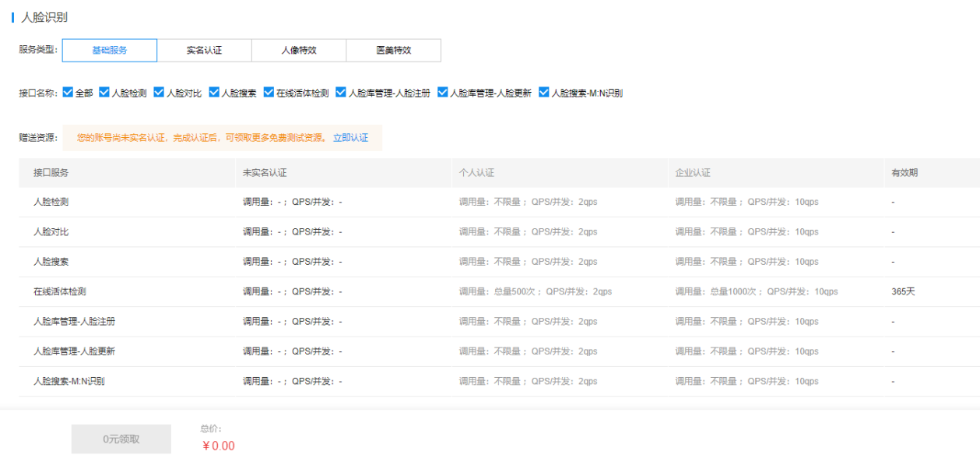The width and height of the screenshot is (980, 462).
Task: Click the 个人认证 column header
Action: (476, 173)
